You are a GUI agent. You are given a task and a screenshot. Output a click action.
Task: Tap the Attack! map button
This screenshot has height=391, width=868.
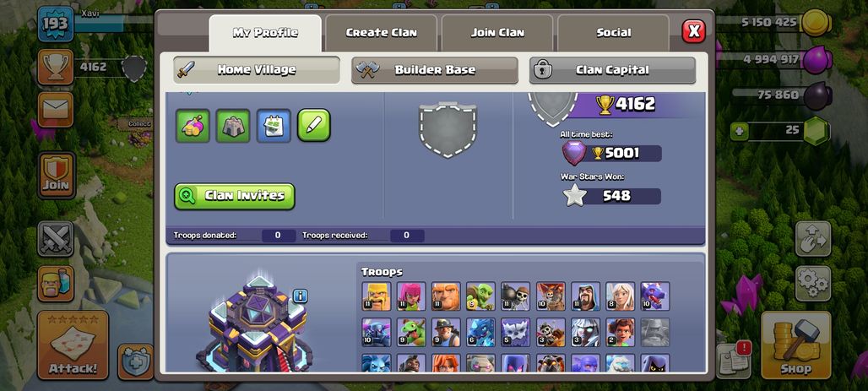(73, 345)
